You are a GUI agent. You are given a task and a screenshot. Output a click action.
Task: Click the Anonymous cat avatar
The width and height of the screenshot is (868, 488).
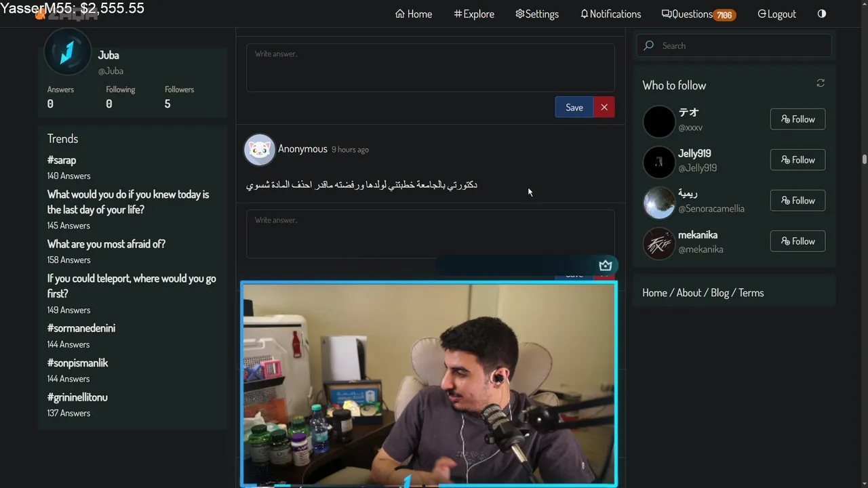(x=259, y=150)
